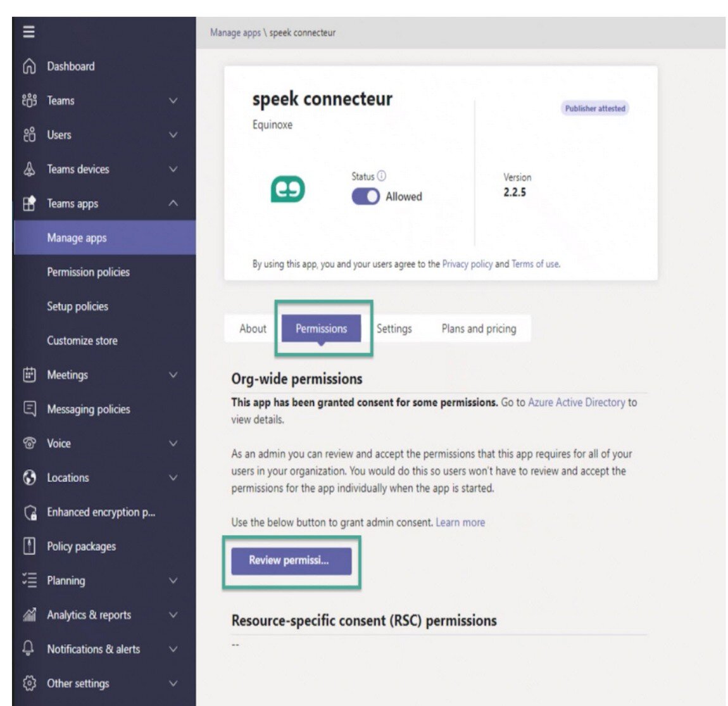
Task: Expand the Teams menu chevron
Action: click(173, 100)
